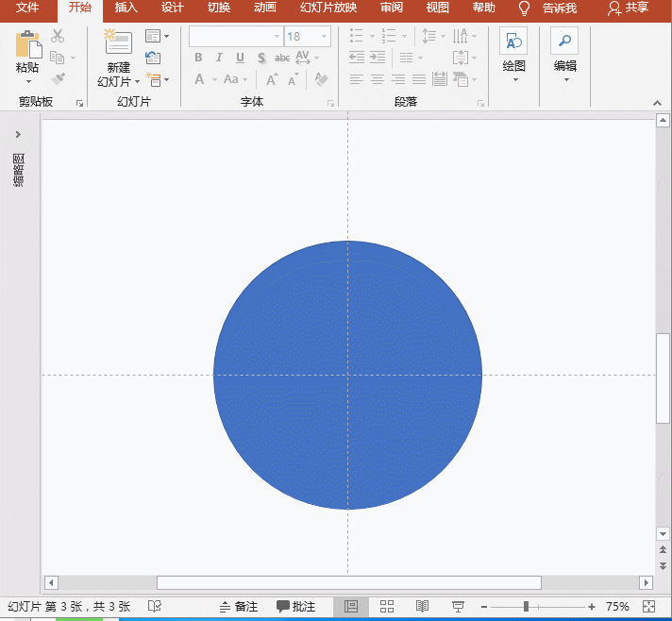
Task: Open the Font Color dropdown
Action: pos(214,79)
